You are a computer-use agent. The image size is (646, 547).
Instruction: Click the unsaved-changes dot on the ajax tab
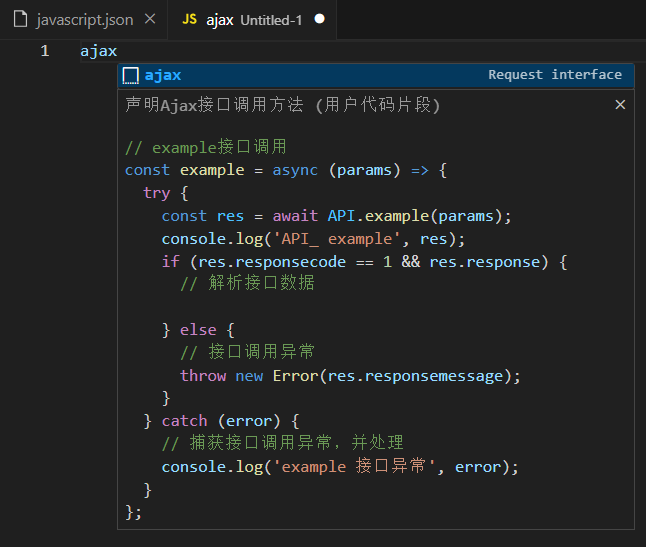(319, 19)
